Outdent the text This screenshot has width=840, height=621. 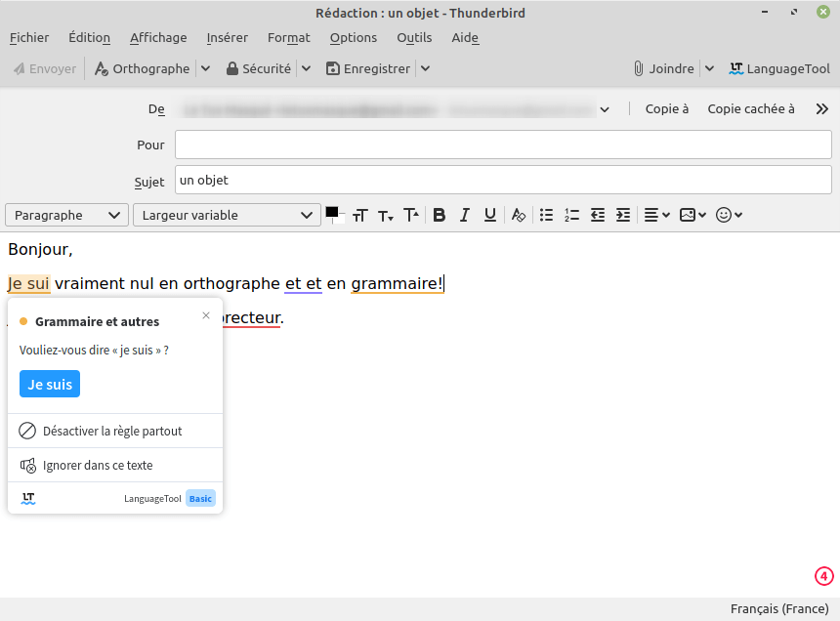598,215
